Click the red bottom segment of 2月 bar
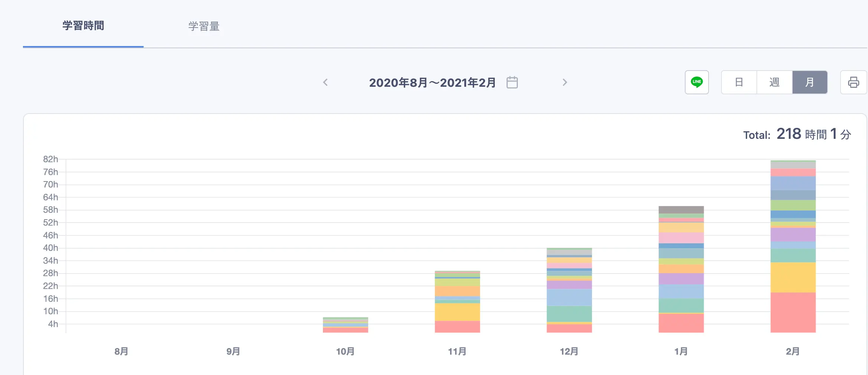 (793, 312)
